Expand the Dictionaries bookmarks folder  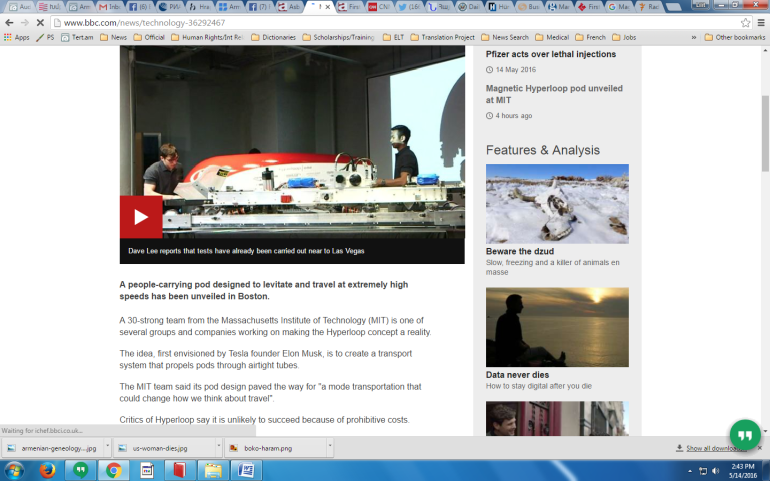274,37
